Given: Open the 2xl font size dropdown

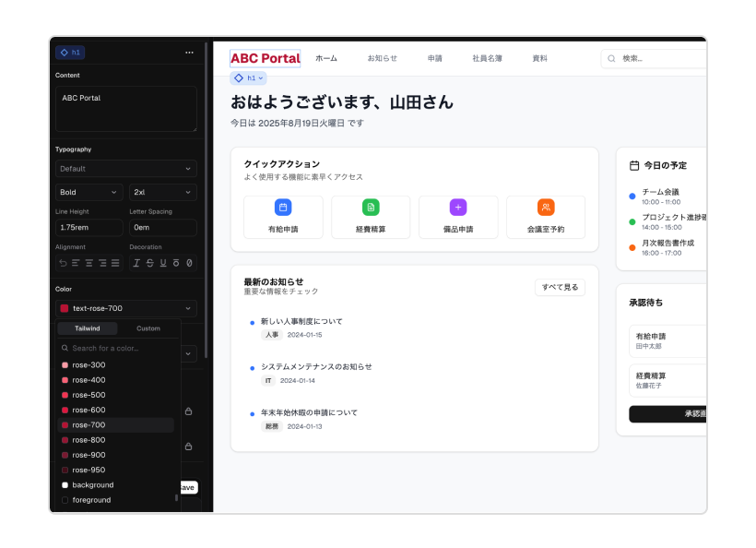Looking at the screenshot, I should 162,192.
